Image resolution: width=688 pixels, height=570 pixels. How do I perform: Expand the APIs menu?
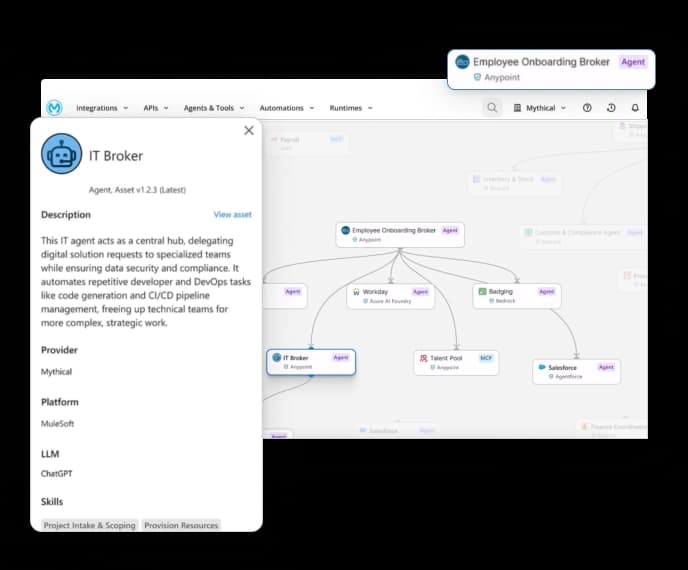click(156, 108)
